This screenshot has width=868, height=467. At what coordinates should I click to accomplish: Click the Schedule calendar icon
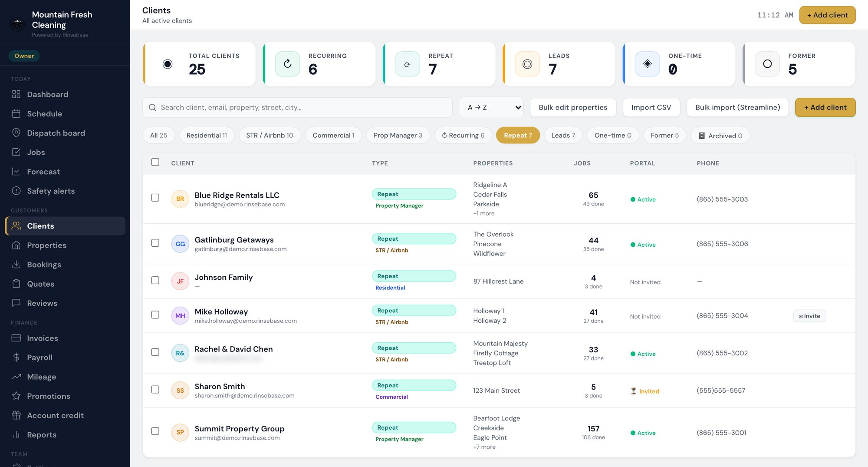[16, 113]
